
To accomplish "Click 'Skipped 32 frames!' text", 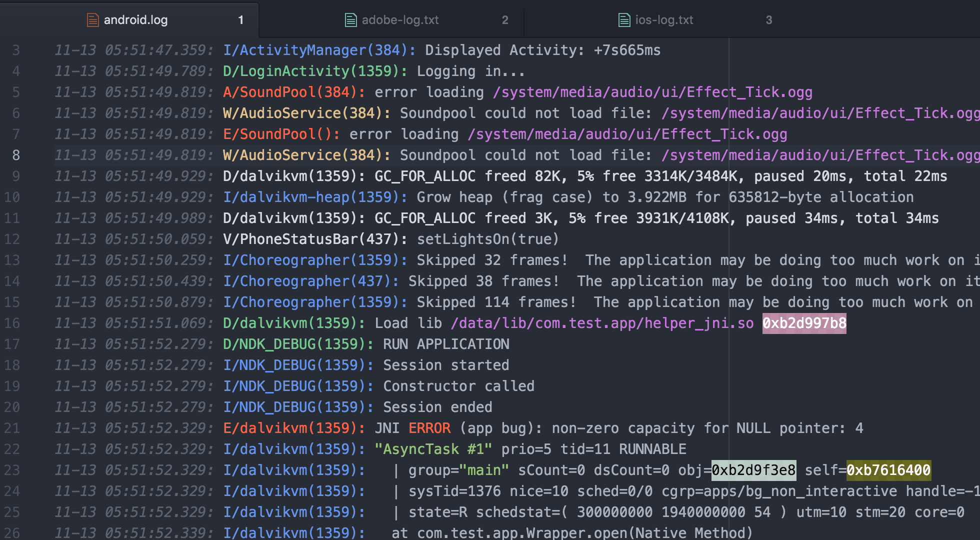I will click(492, 260).
